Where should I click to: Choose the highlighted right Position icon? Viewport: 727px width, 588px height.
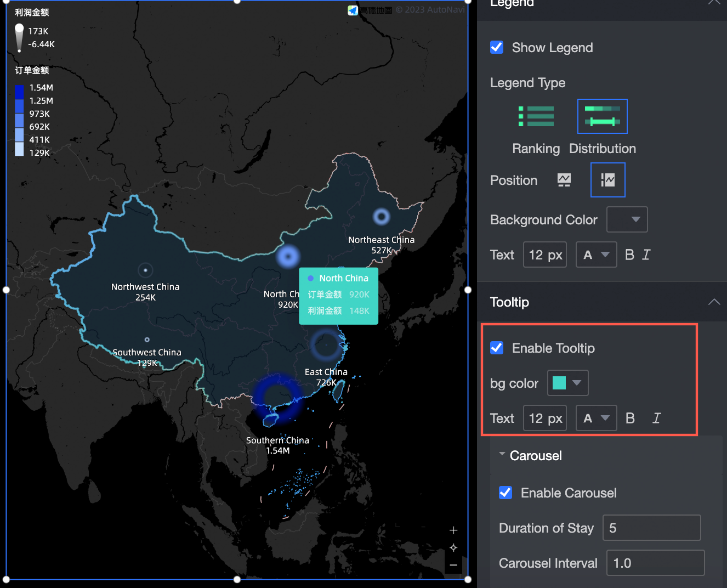(607, 179)
